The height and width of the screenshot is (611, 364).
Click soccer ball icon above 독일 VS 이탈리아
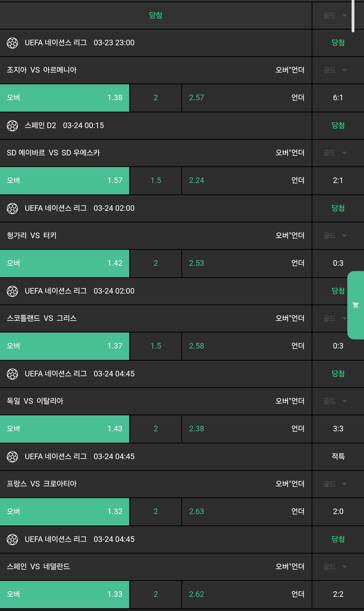(12, 374)
